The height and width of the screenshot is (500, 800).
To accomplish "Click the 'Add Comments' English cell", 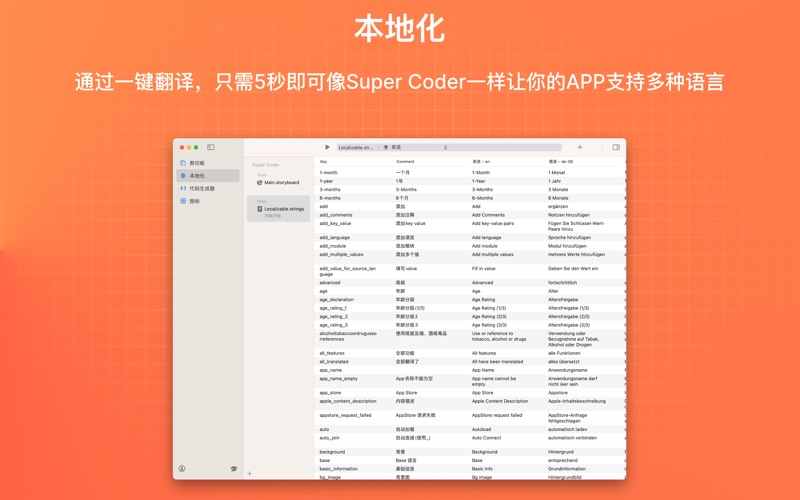I will pyautogui.click(x=489, y=215).
